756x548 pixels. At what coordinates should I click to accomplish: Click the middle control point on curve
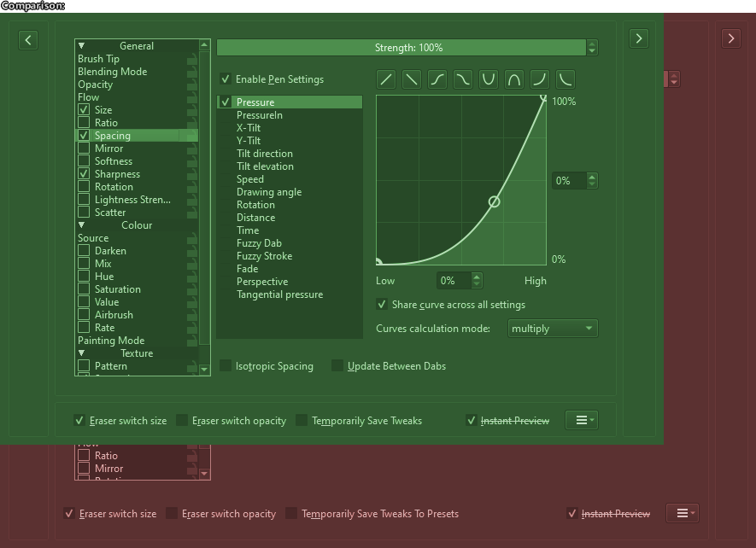tap(494, 201)
